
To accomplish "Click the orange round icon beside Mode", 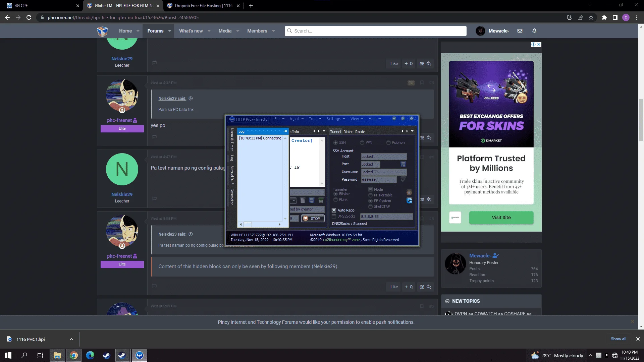I will click(x=409, y=192).
